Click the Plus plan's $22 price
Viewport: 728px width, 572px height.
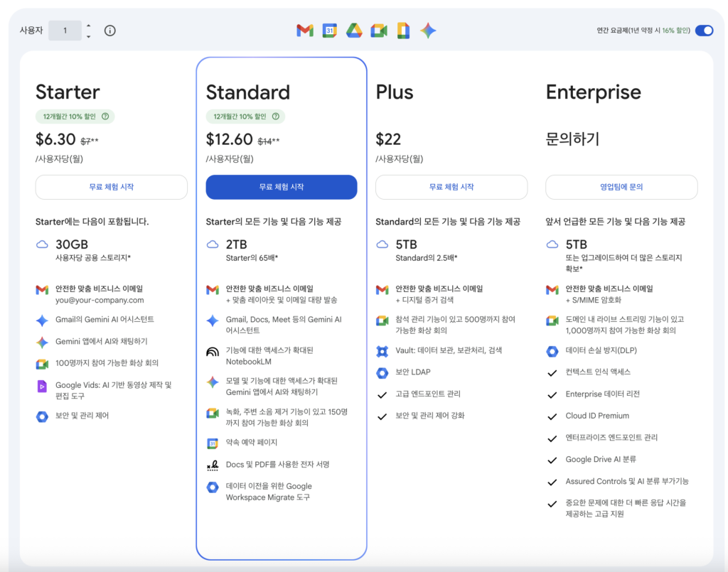tap(388, 139)
